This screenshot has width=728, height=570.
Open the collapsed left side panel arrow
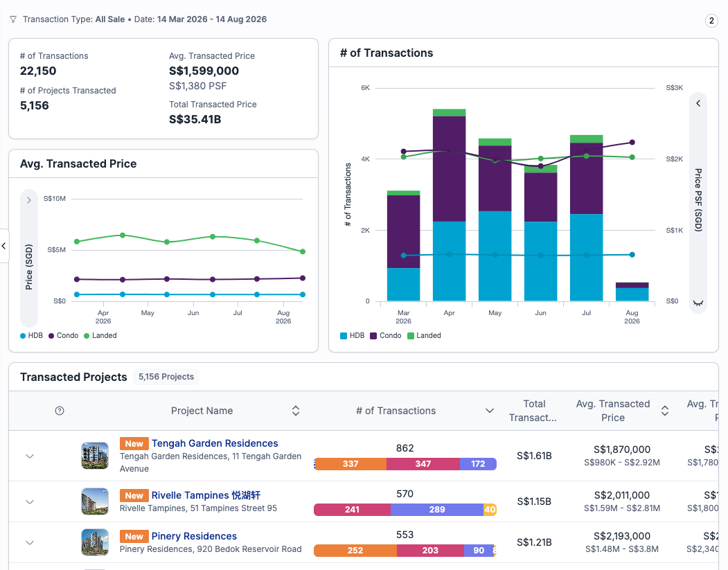point(3,246)
